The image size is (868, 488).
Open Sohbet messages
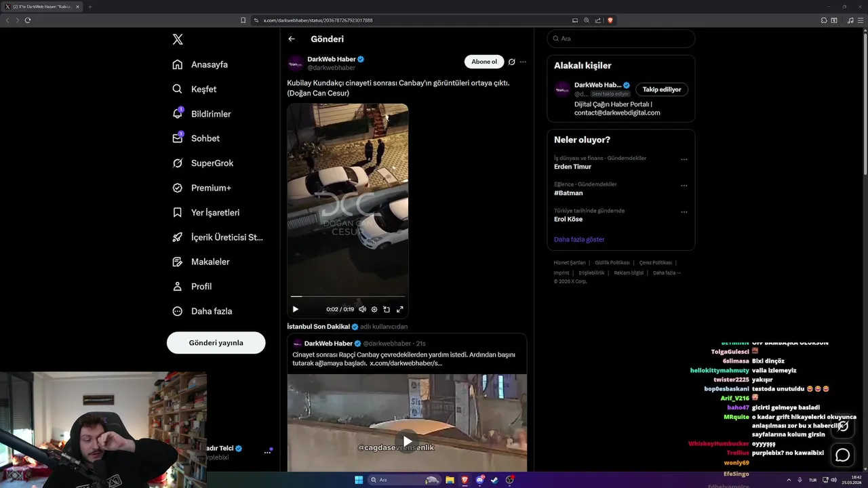click(196, 138)
